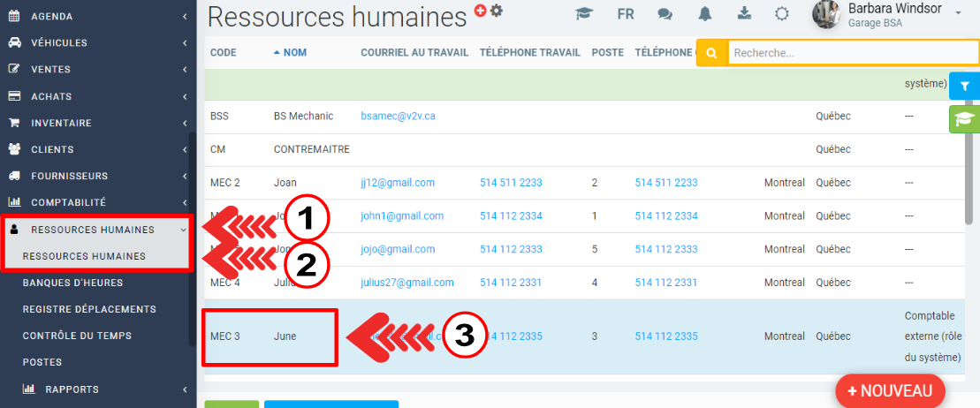Open Contrôle du temps menu item
Screen dimensions: 980x408
click(77, 336)
